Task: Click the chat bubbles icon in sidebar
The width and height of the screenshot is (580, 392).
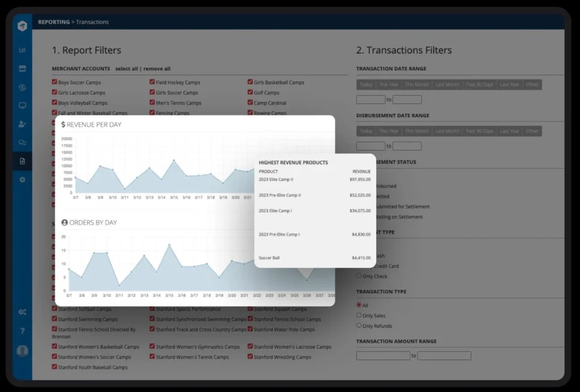Action: (x=22, y=142)
